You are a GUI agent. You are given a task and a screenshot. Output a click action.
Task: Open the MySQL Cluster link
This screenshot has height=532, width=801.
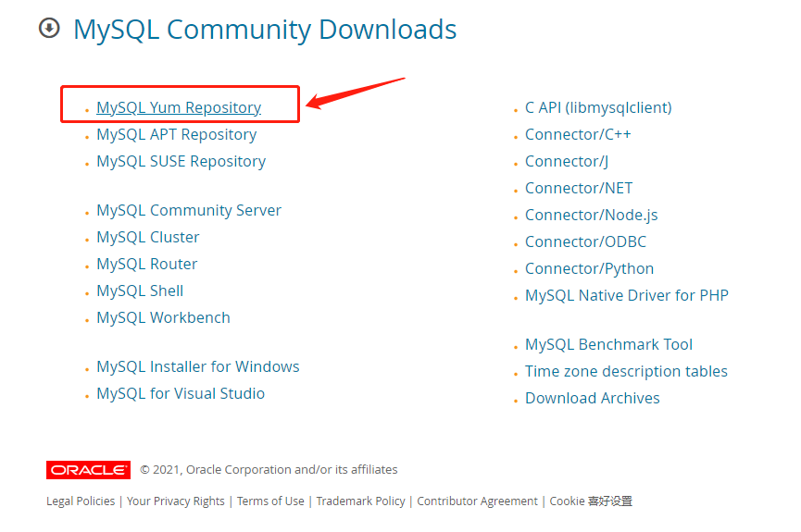click(x=148, y=238)
